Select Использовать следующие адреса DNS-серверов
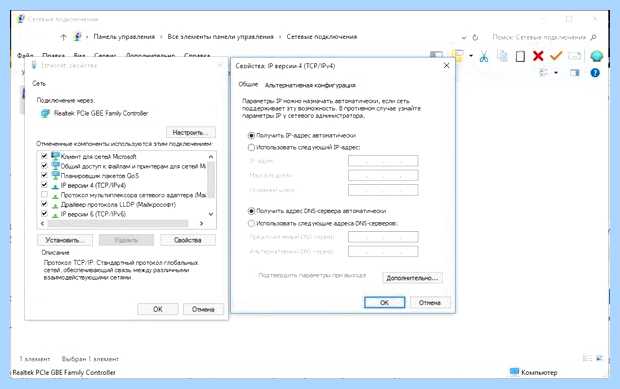This screenshot has height=389, width=620. tap(251, 223)
